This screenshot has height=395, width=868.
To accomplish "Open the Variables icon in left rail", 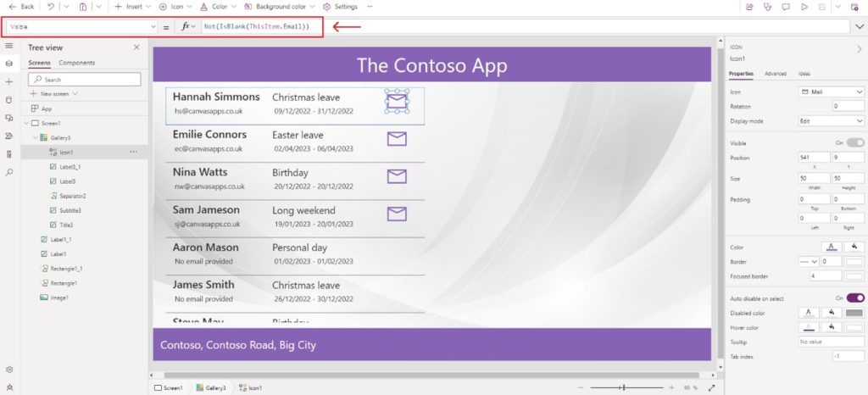I will tap(8, 154).
